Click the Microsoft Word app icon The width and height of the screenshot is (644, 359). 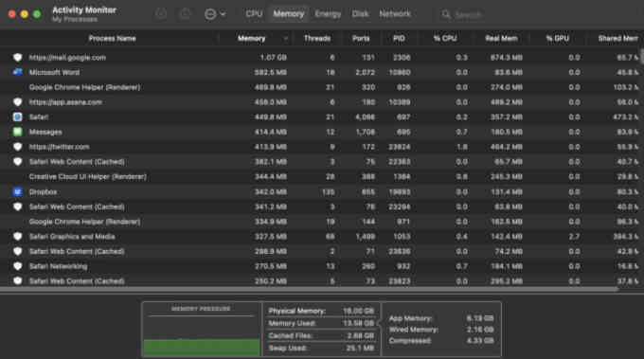pyautogui.click(x=17, y=72)
